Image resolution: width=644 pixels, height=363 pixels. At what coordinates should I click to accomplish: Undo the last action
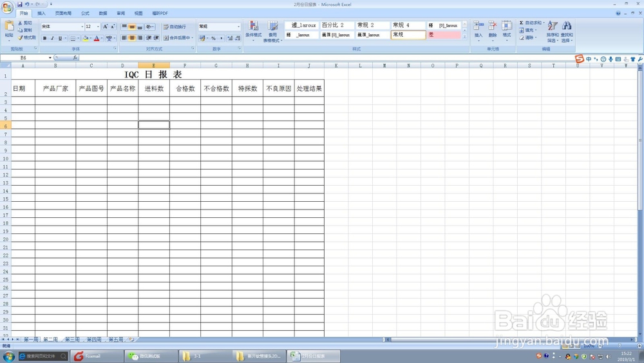26,4
